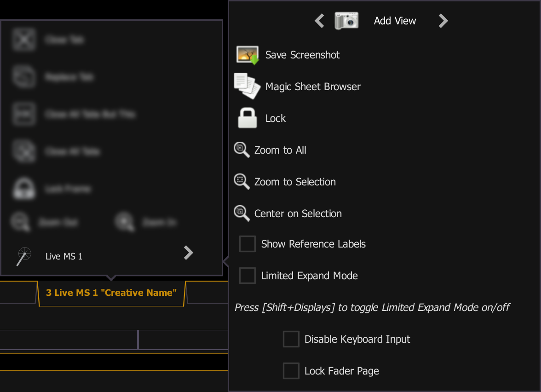Check the Disable Keyboard Input box
This screenshot has width=541, height=392.
click(291, 339)
